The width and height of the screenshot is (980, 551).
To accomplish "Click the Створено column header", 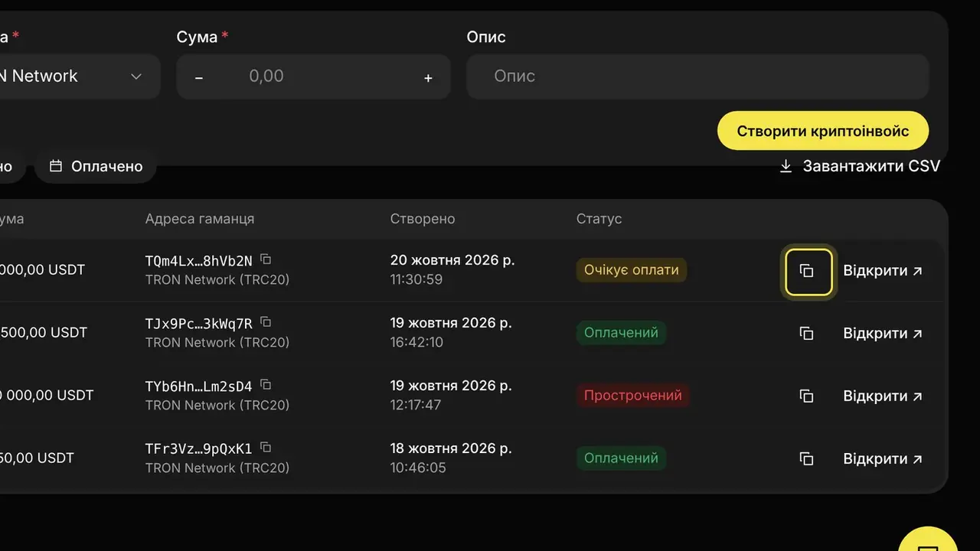I will (x=423, y=219).
